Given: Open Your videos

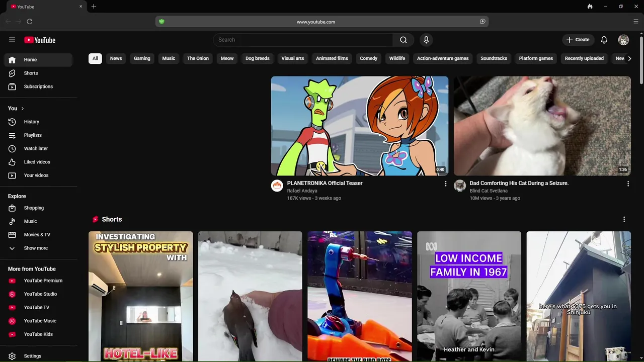Looking at the screenshot, I should (x=38, y=175).
